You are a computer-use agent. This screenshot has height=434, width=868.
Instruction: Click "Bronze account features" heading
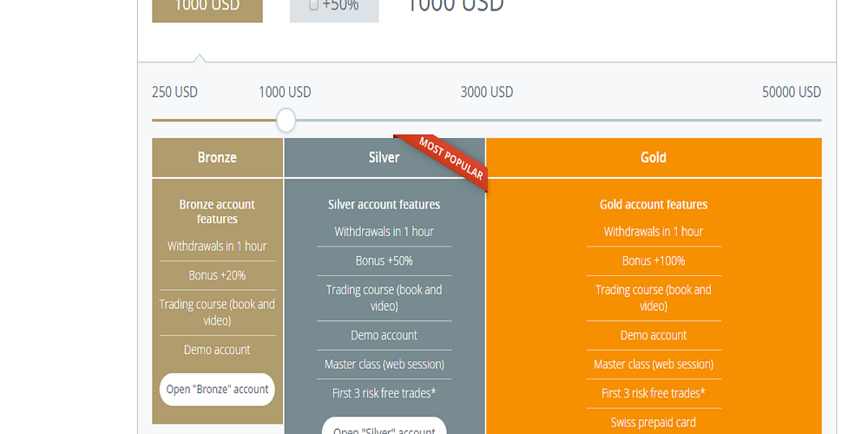217,212
